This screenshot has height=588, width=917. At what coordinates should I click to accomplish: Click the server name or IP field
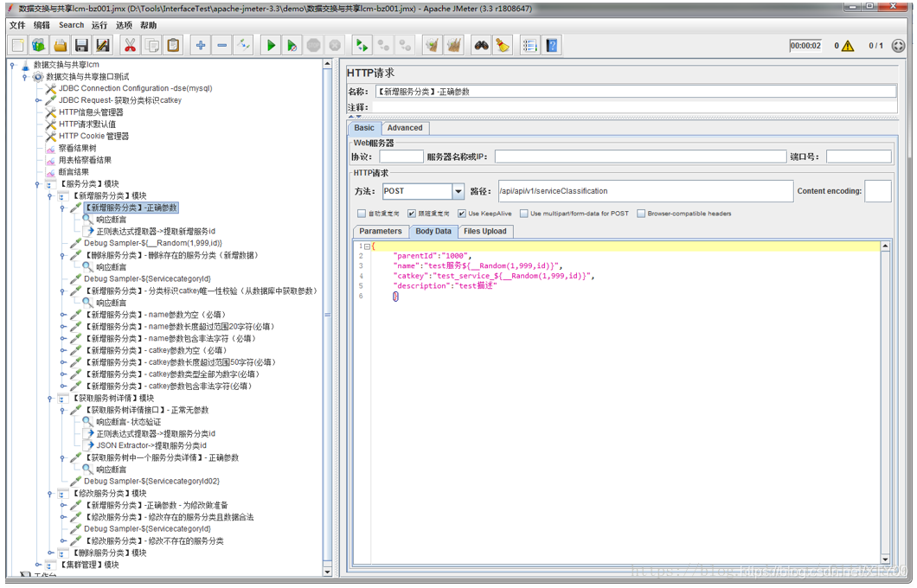click(x=640, y=157)
